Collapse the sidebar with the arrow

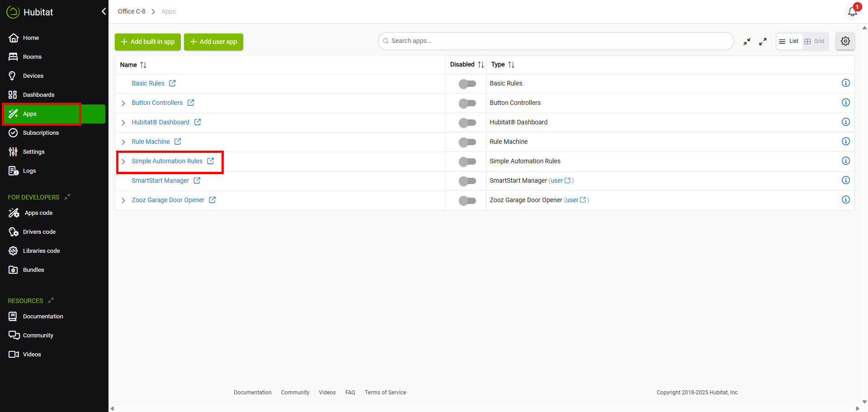(x=104, y=11)
